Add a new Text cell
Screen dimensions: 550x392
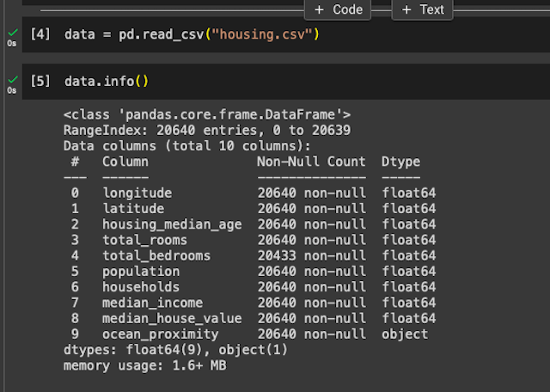422,9
